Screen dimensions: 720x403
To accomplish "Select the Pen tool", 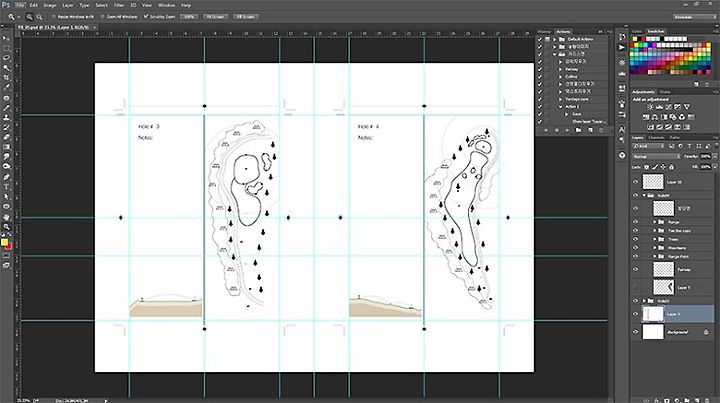I will [x=6, y=177].
